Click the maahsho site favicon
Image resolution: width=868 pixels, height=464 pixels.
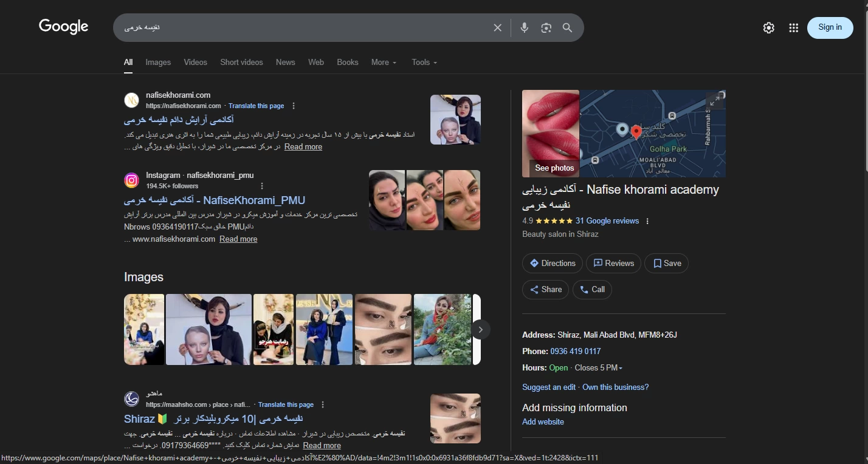[132, 399]
